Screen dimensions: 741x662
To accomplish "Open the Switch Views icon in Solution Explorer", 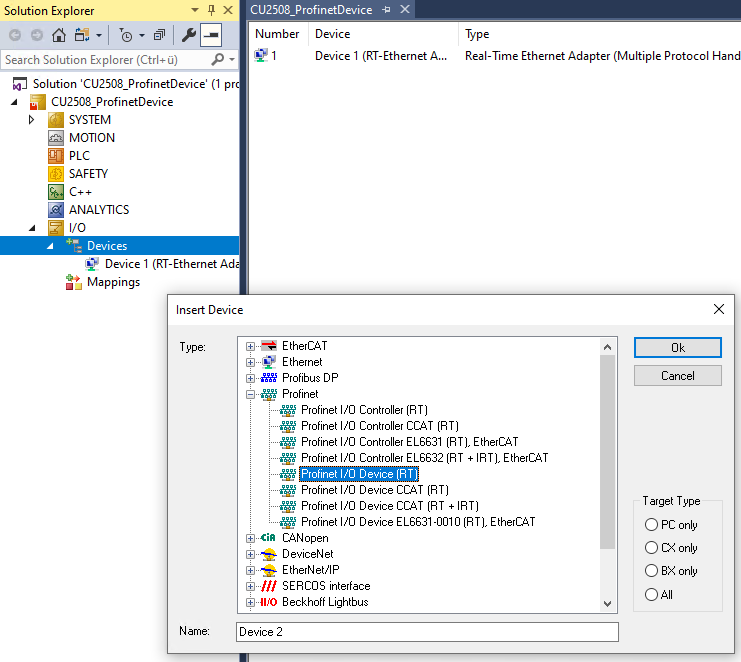I will pyautogui.click(x=82, y=35).
